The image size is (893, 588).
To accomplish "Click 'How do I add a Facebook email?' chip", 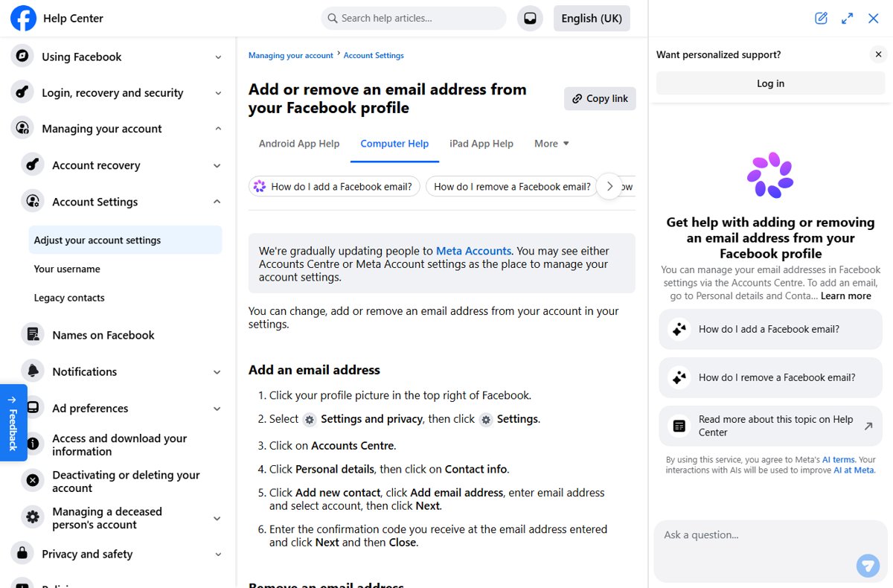I will (335, 186).
